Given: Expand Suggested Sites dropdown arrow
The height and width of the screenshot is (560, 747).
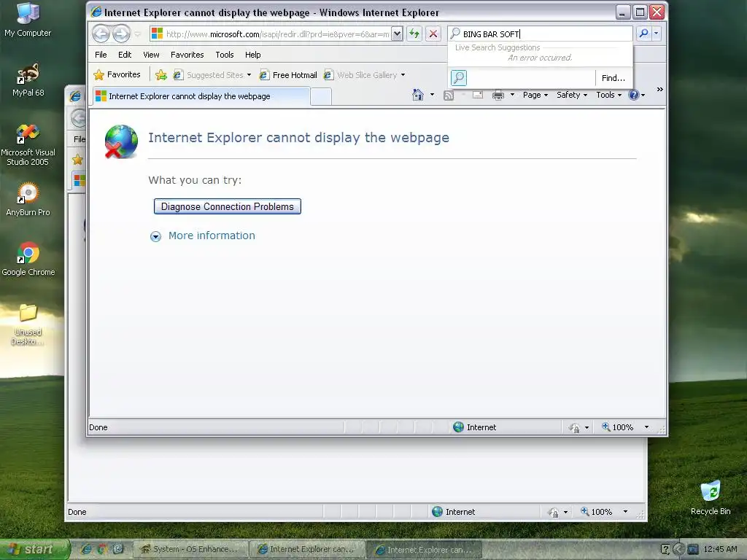Looking at the screenshot, I should click(x=249, y=75).
